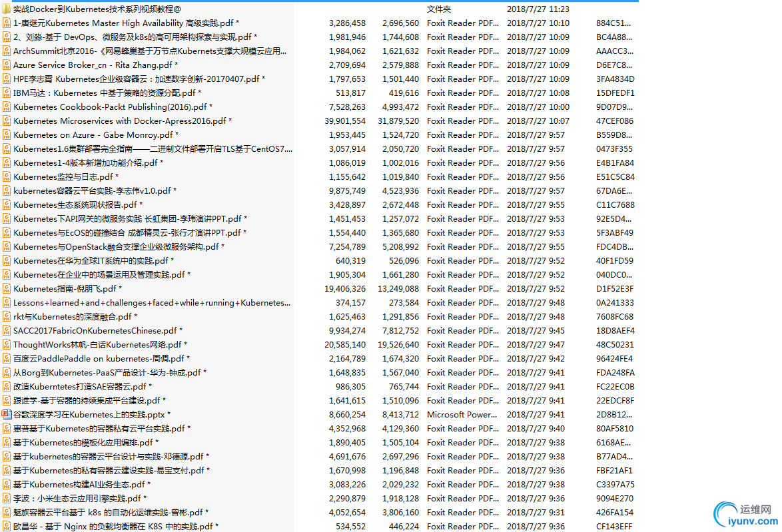This screenshot has width=782, height=532.
Task: Select the date '2018/7/27 9:31'
Action: pos(536,512)
